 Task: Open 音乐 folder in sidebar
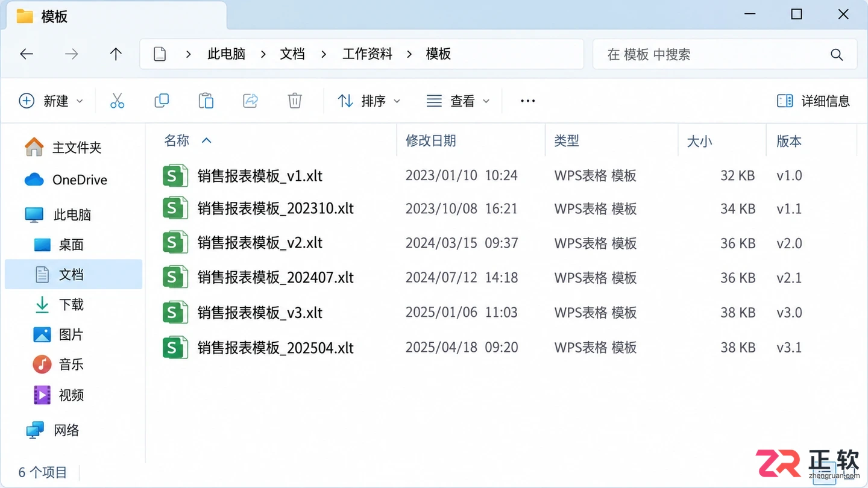[58, 364]
